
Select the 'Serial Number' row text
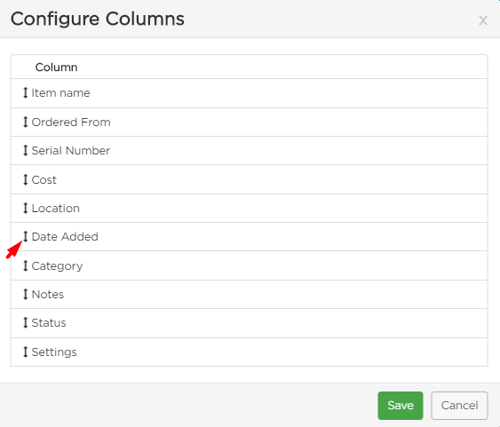(x=71, y=150)
